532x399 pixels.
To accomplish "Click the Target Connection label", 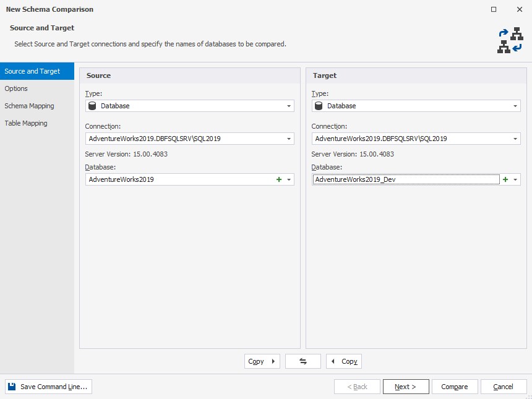I will click(329, 126).
